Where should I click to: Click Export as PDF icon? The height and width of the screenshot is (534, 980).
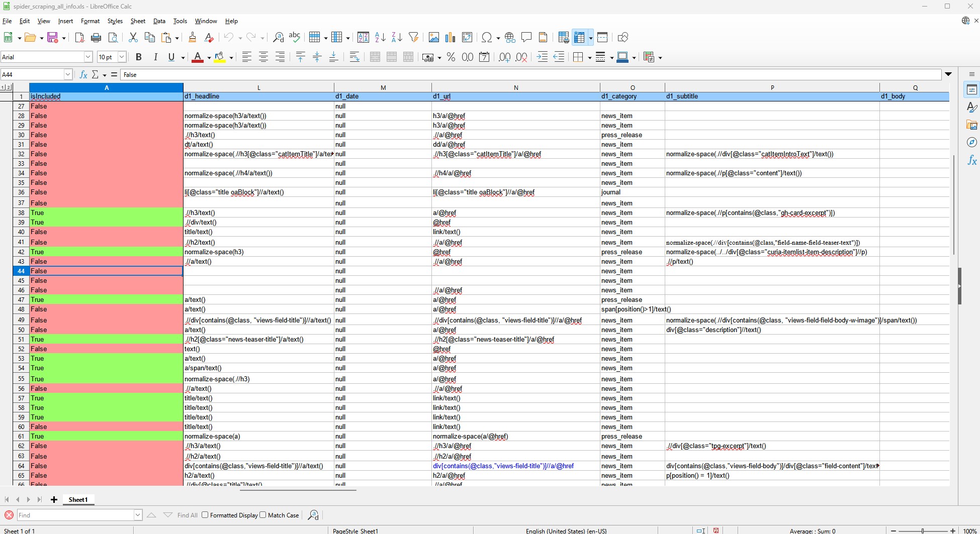[79, 38]
